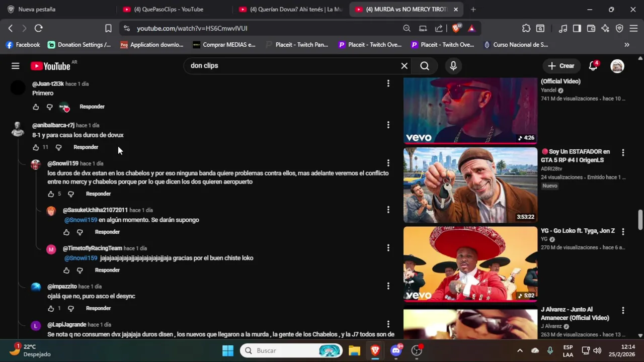Image resolution: width=644 pixels, height=362 pixels.
Task: Like @Snowii159's reply
Action: pos(51,194)
